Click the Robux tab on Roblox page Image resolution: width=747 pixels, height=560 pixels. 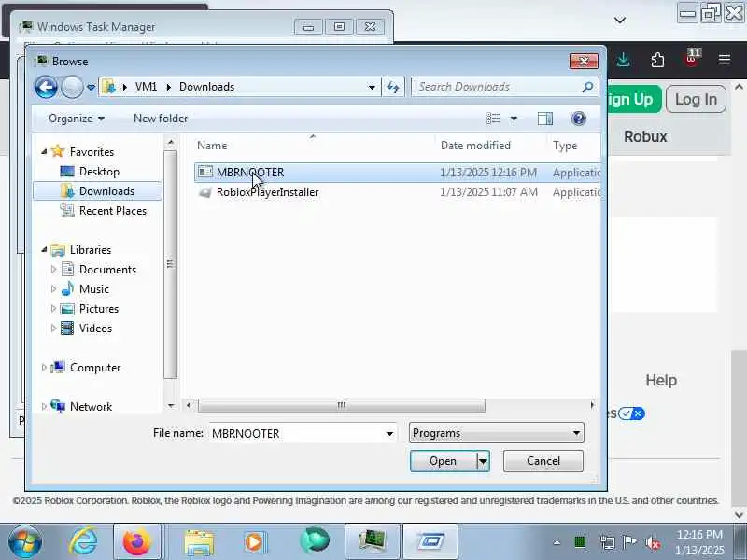[645, 136]
